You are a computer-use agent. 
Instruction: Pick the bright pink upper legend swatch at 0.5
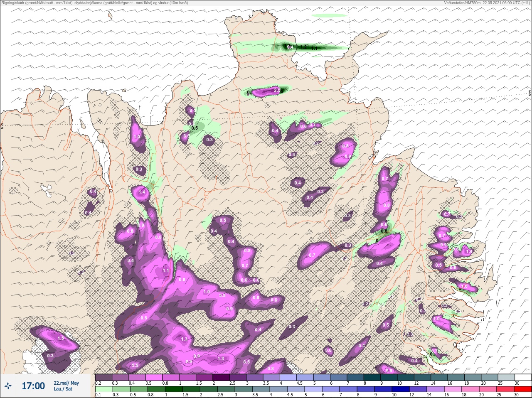pos(154,378)
